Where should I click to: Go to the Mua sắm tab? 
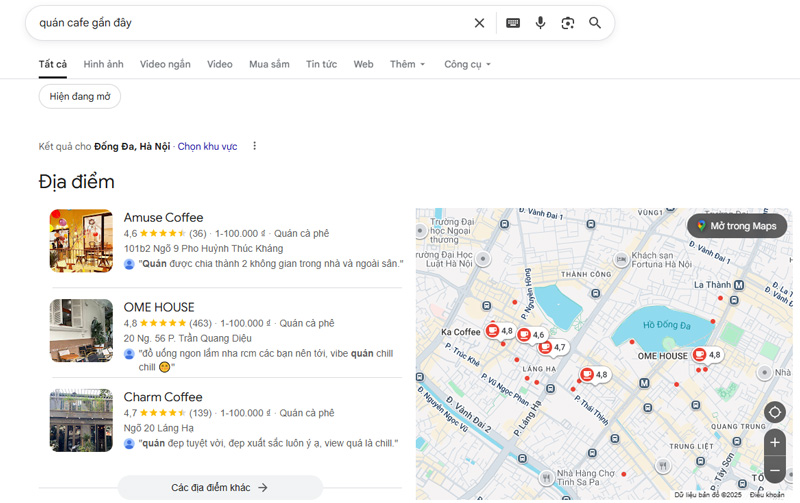pos(269,64)
